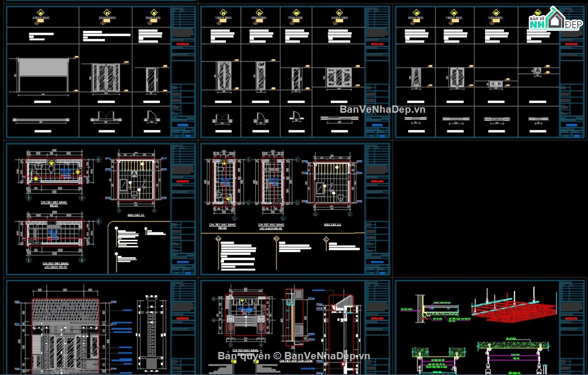Screen dimensions: 588x375
Task: Select the 800X2800 door size text
Action: pos(260,18)
